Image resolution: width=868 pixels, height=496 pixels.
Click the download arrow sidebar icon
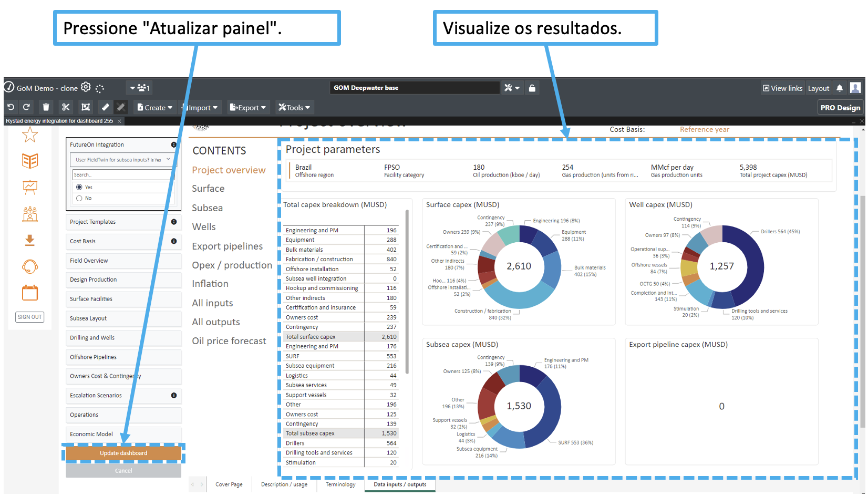coord(30,240)
